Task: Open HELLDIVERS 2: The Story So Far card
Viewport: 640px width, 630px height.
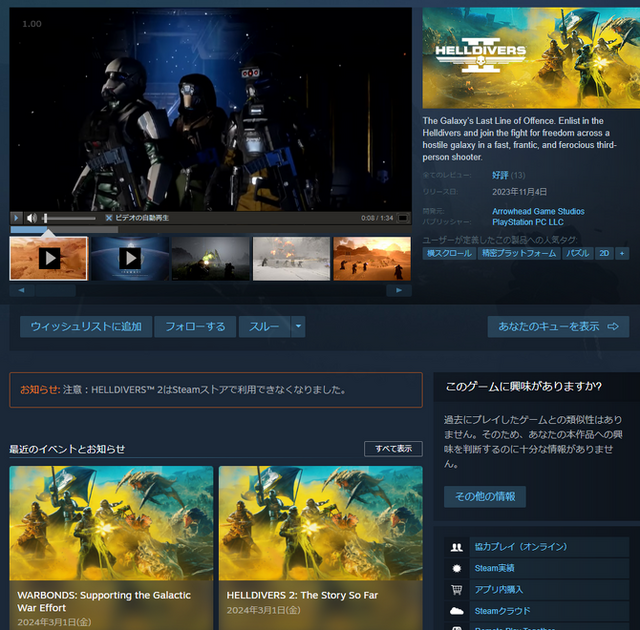Action: pos(321,548)
